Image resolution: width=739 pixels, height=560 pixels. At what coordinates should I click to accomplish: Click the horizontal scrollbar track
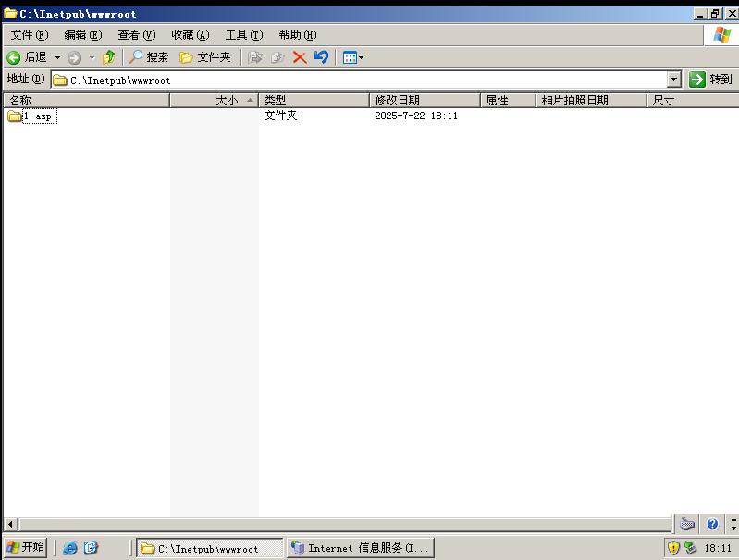click(346, 524)
